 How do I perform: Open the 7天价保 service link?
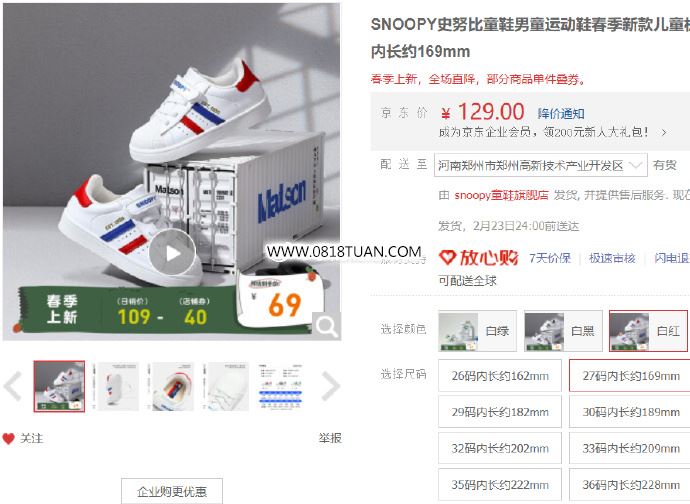pyautogui.click(x=550, y=258)
